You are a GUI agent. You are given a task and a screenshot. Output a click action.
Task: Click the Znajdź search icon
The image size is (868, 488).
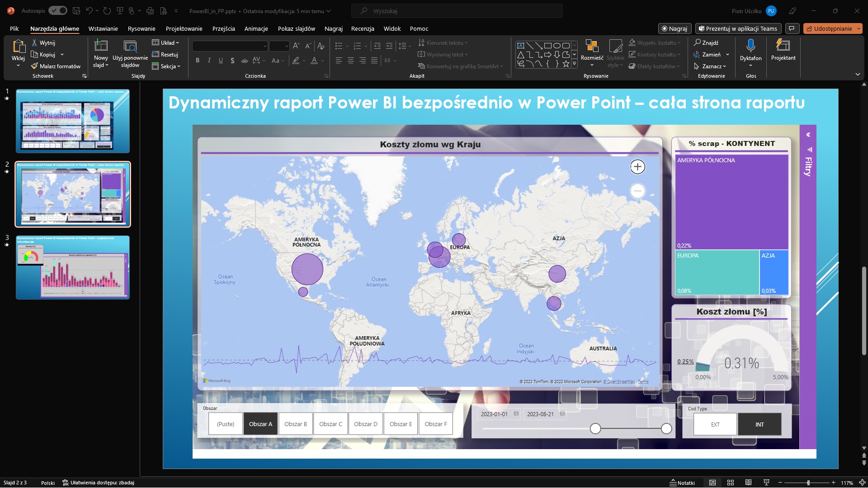point(698,42)
